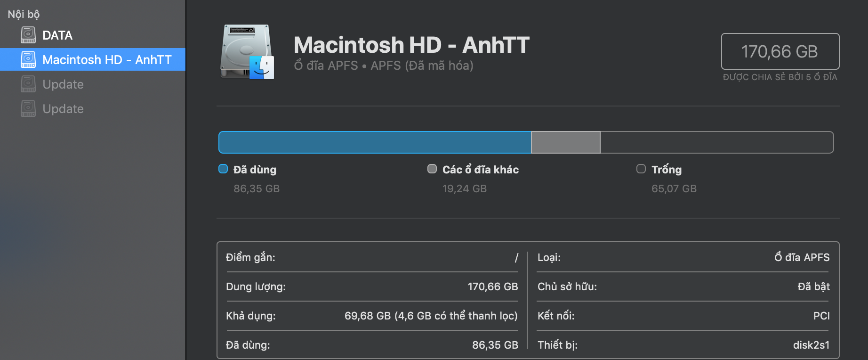
Task: Click the disk2s1 device value
Action: point(811,345)
